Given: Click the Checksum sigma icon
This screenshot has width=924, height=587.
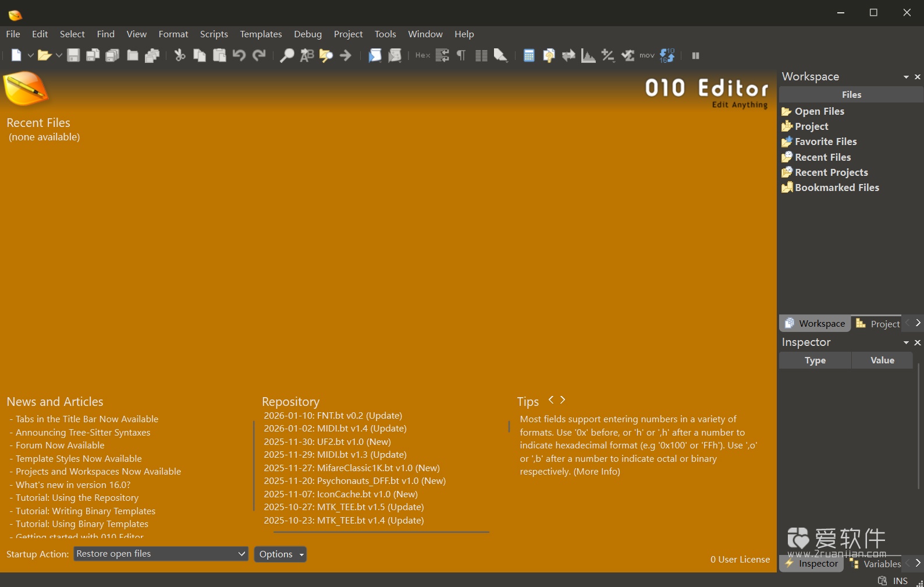Looking at the screenshot, I should click(628, 55).
